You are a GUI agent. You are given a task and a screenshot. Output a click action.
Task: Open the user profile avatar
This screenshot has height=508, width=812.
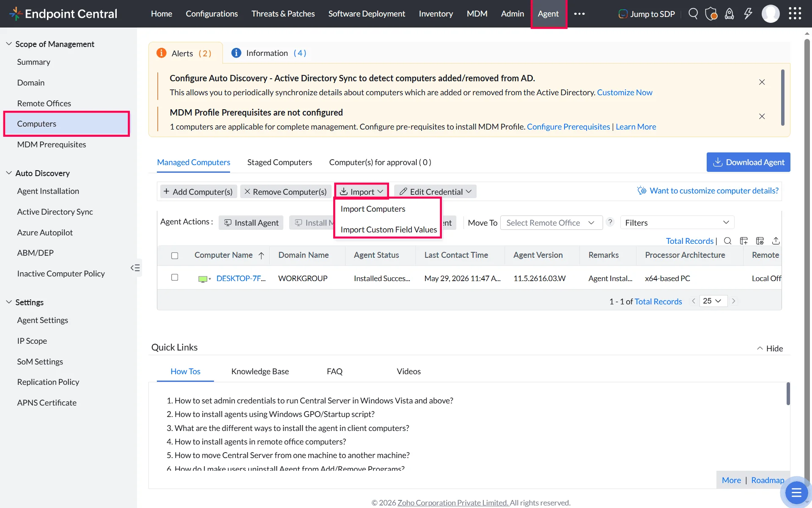click(771, 14)
